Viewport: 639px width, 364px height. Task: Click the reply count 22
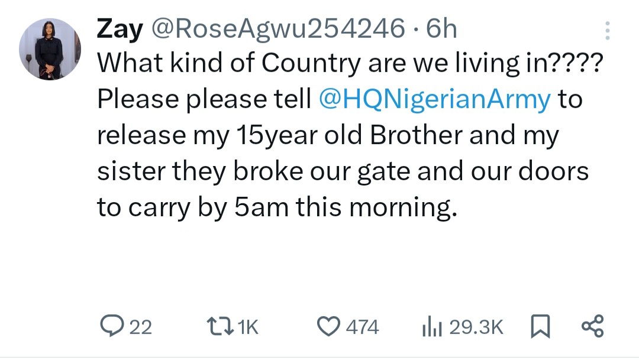coord(141,327)
